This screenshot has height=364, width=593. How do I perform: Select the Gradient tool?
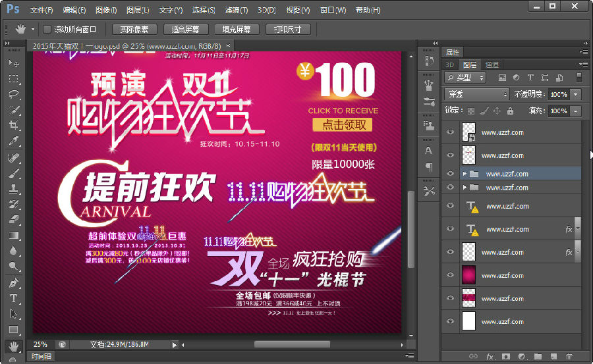[x=14, y=236]
